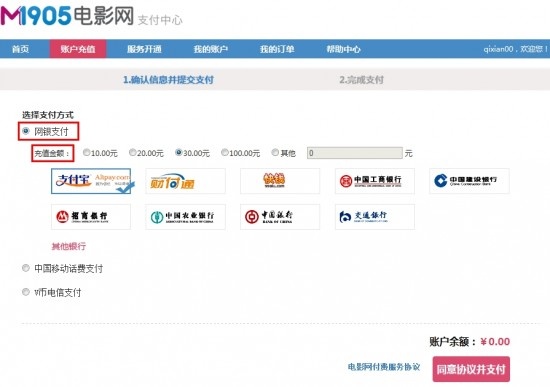The height and width of the screenshot is (387, 550).
Task: Go to 首页 in the navigation bar
Action: pos(20,49)
